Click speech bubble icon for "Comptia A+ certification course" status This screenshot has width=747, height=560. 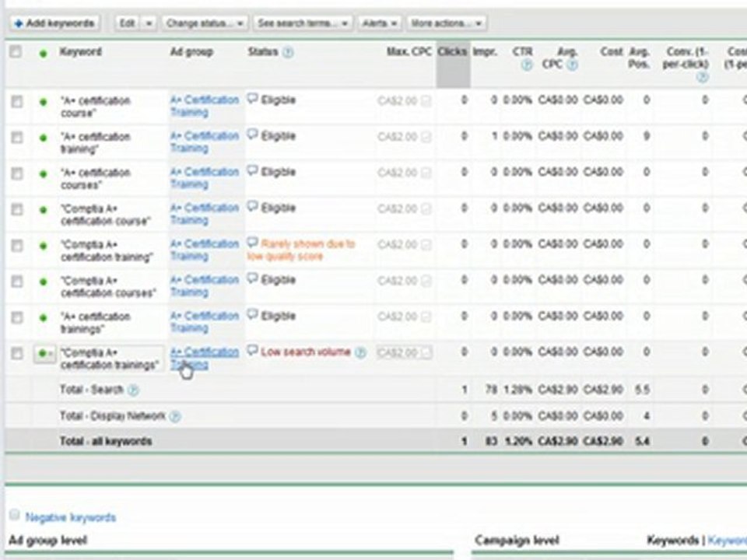252,207
